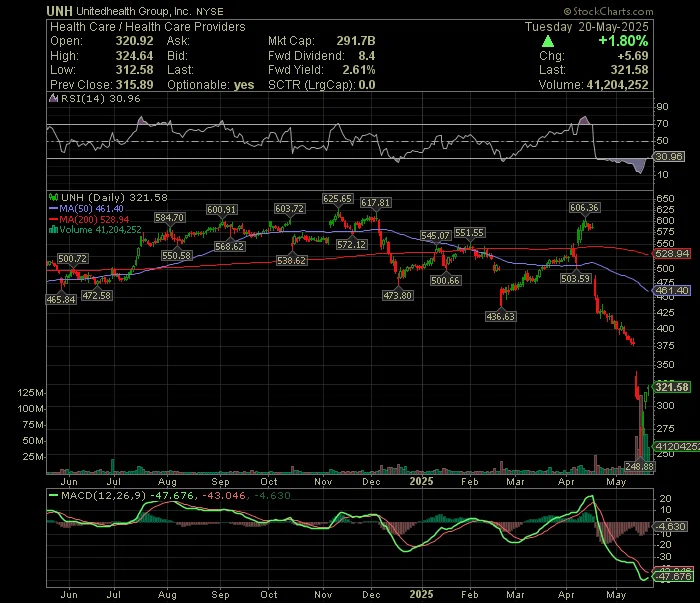Click the MACD axis tag -47.676
The height and width of the screenshot is (603, 700).
pos(674,576)
